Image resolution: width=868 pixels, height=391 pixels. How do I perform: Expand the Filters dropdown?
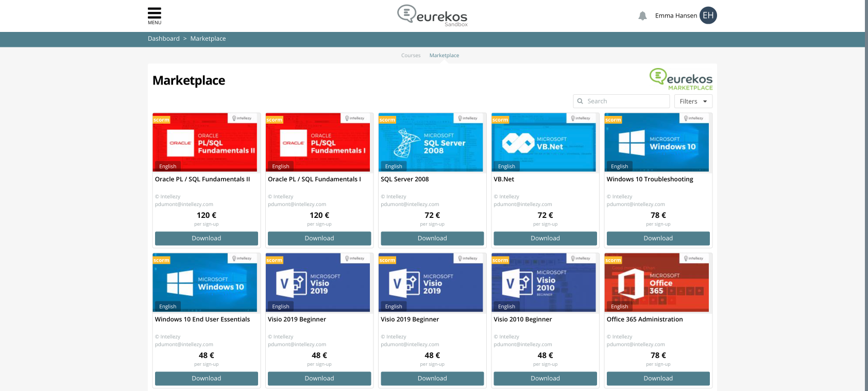click(693, 101)
